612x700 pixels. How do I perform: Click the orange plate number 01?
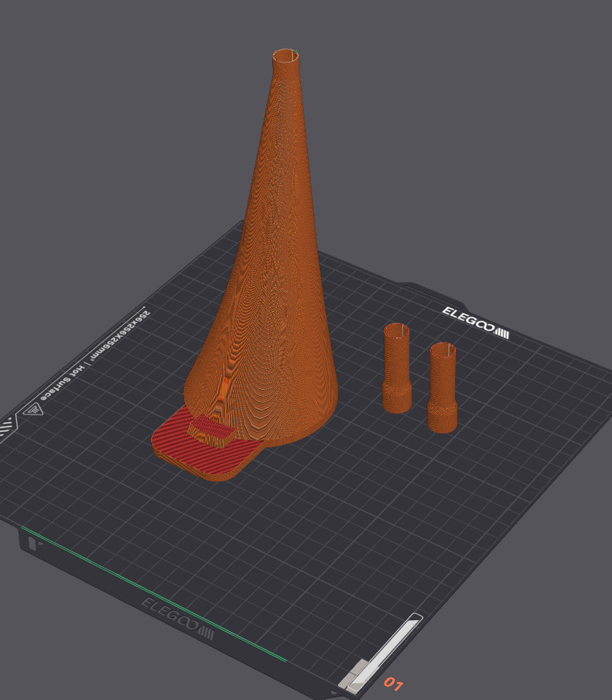tap(393, 683)
